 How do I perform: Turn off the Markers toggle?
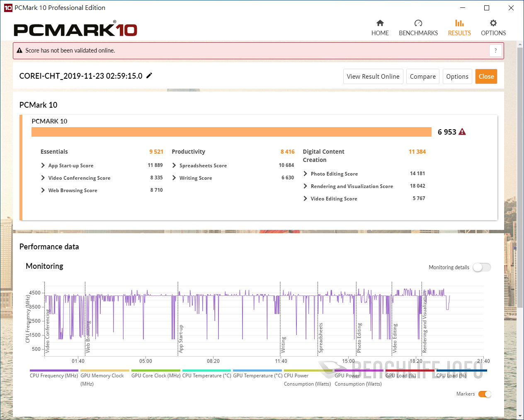pos(484,394)
